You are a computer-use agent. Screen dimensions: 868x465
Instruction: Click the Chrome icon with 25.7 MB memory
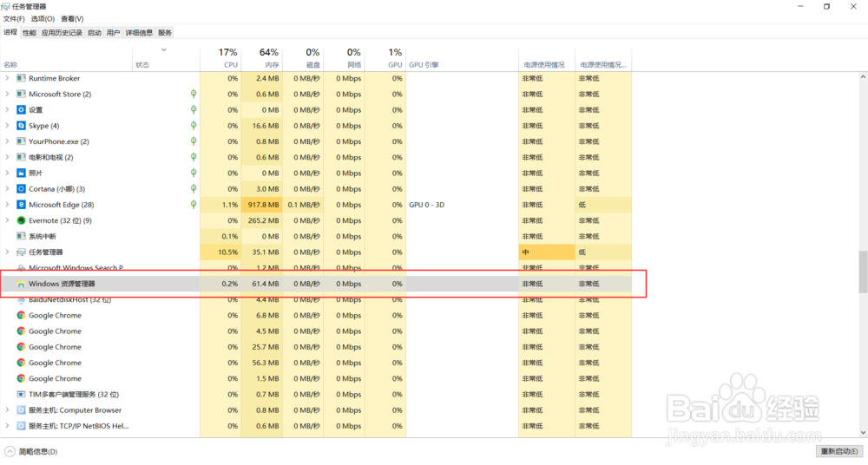[x=21, y=346]
